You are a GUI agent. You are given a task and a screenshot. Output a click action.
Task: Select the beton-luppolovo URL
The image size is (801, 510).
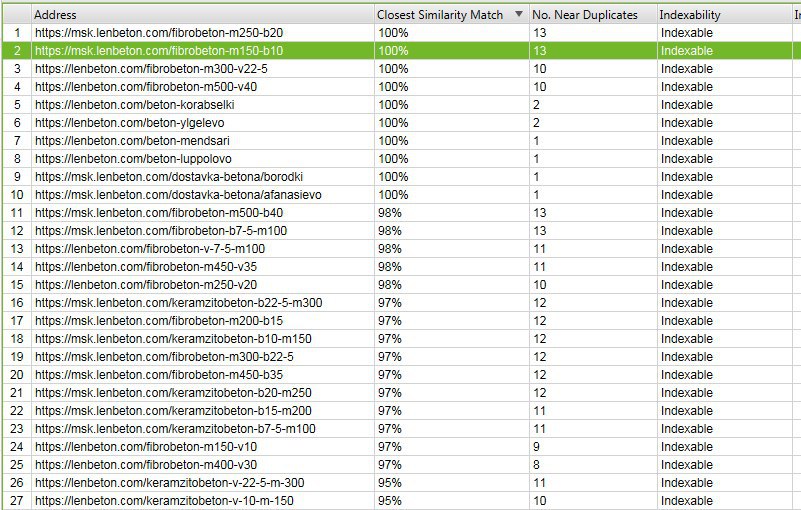pos(133,159)
